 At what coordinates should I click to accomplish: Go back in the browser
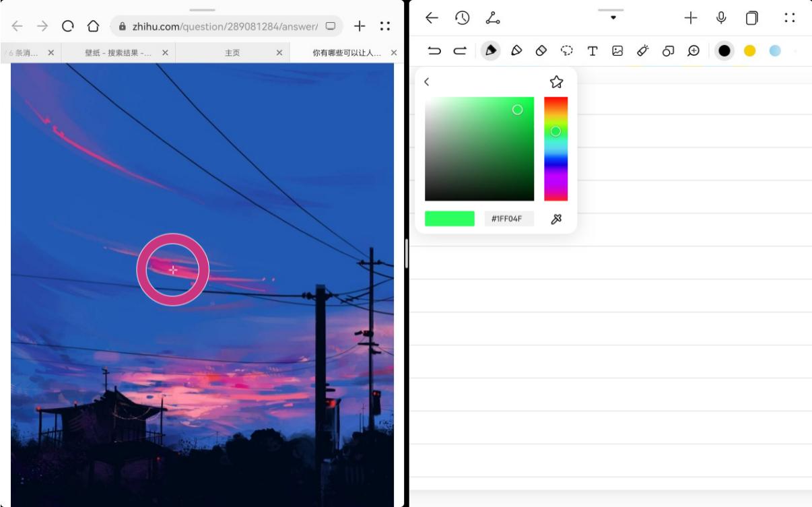click(x=18, y=26)
